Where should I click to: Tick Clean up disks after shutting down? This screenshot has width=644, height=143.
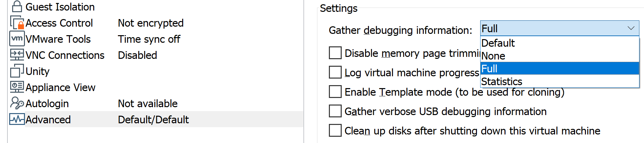coord(335,131)
